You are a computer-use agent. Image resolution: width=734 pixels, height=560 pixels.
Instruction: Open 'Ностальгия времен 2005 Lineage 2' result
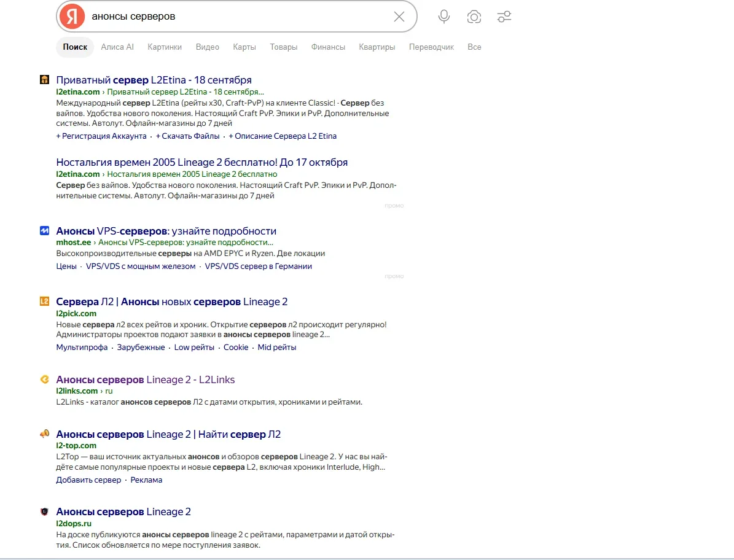(x=201, y=162)
